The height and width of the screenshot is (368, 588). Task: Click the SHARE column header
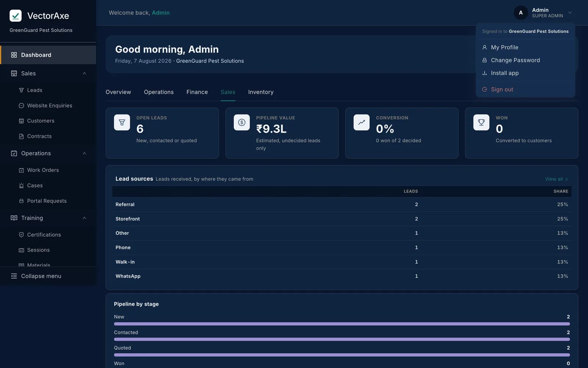(x=561, y=191)
